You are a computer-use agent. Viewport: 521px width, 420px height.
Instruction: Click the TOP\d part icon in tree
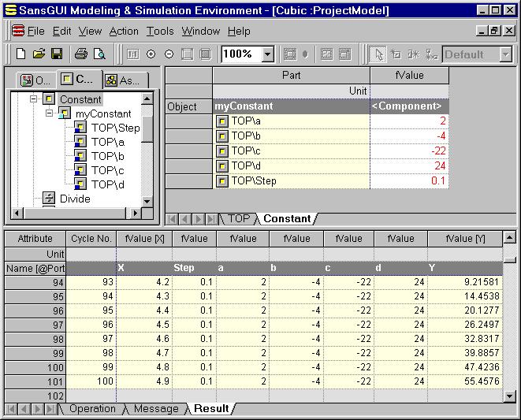coord(80,184)
